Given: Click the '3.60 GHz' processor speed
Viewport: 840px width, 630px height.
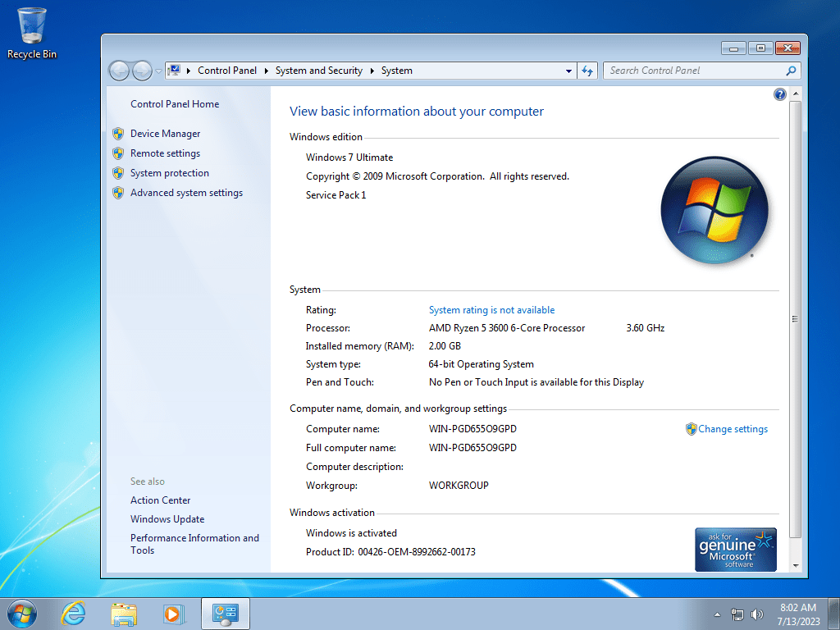Looking at the screenshot, I should [x=646, y=328].
